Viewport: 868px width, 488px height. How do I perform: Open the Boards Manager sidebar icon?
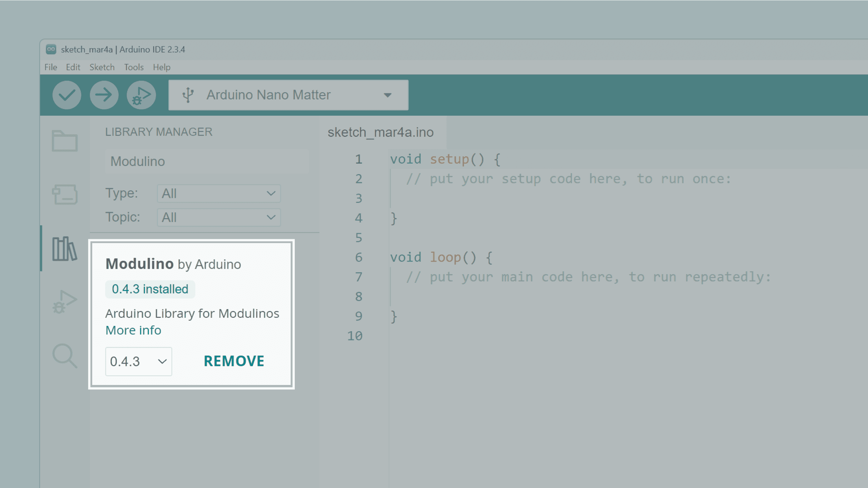point(65,194)
